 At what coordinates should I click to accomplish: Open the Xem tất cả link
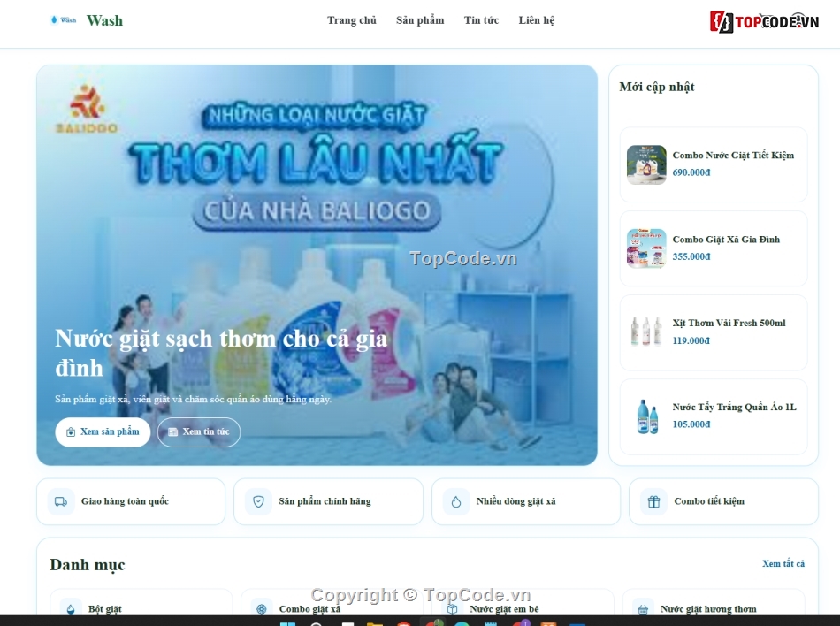click(783, 563)
